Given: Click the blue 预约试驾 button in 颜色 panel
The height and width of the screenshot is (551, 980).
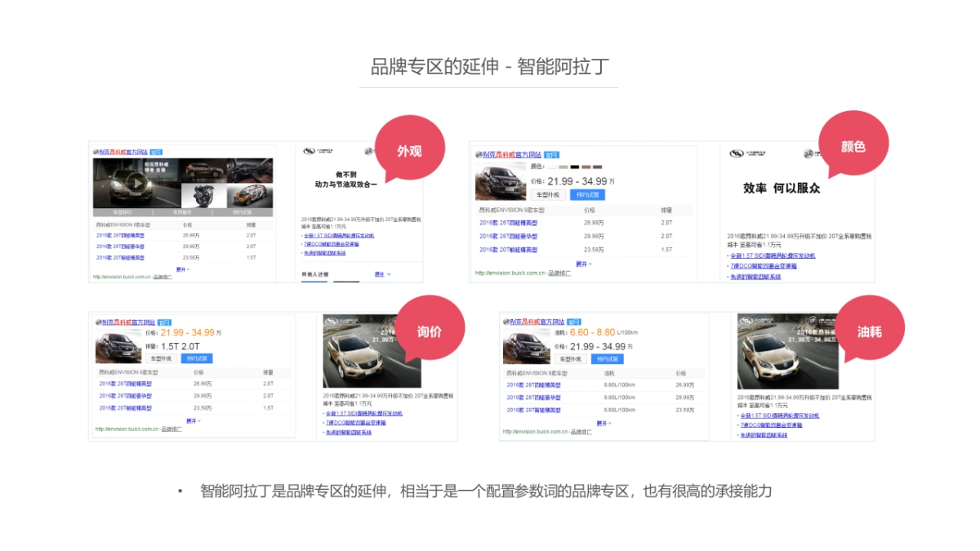Looking at the screenshot, I should (587, 195).
